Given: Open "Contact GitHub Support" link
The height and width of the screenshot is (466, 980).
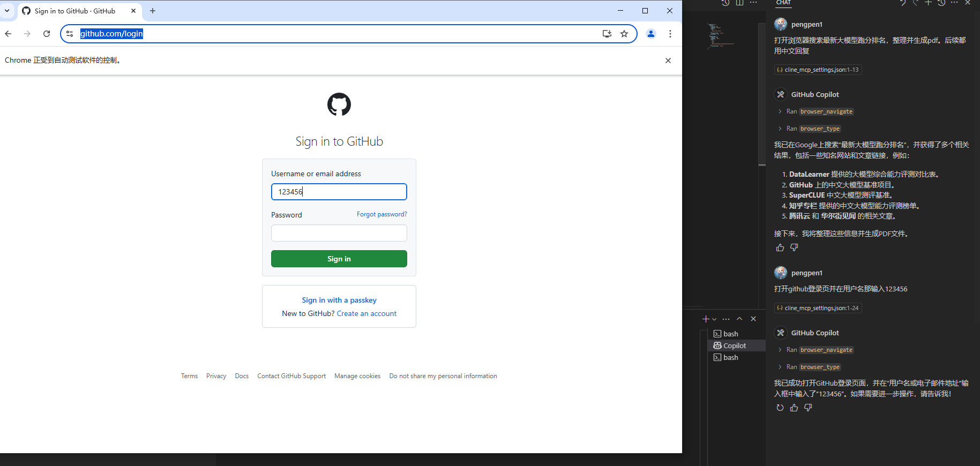Looking at the screenshot, I should (x=291, y=376).
